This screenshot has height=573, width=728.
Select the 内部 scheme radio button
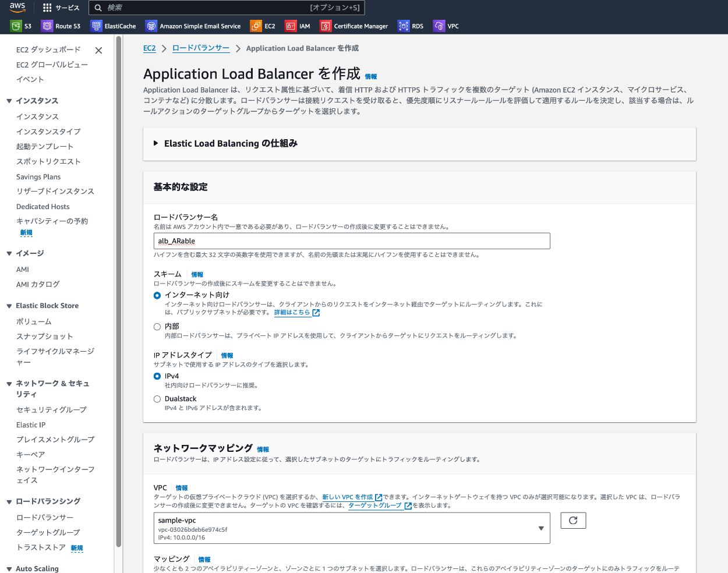(x=157, y=327)
